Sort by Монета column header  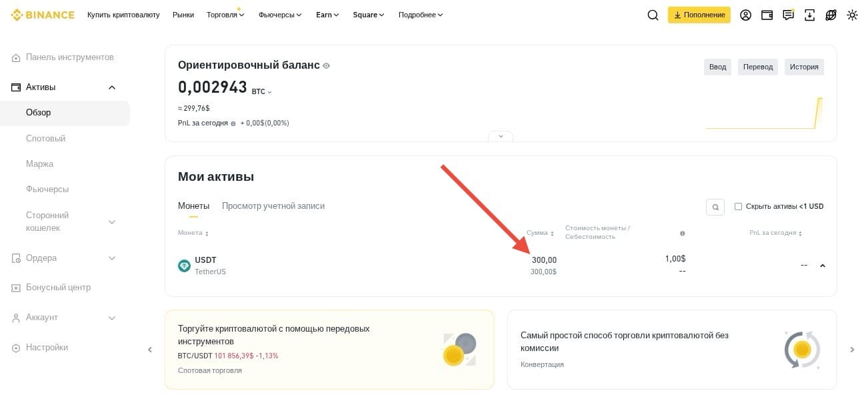point(193,233)
